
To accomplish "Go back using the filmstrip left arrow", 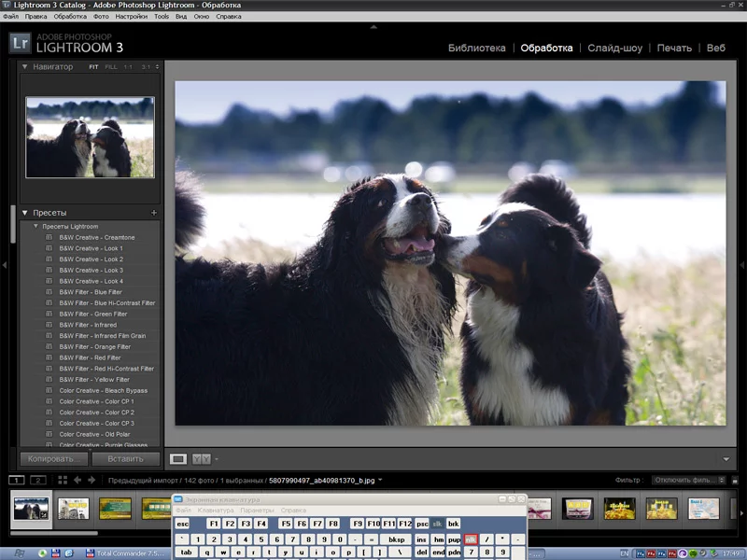I will 78,480.
